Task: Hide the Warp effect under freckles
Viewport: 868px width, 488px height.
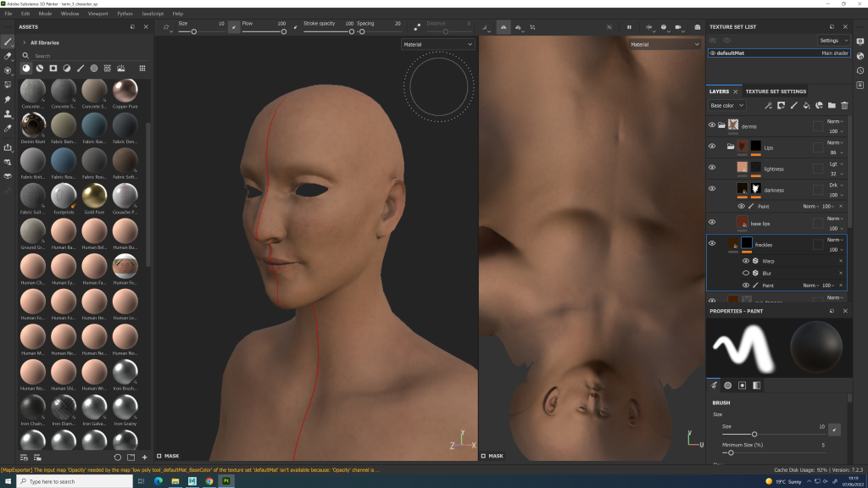Action: (746, 261)
